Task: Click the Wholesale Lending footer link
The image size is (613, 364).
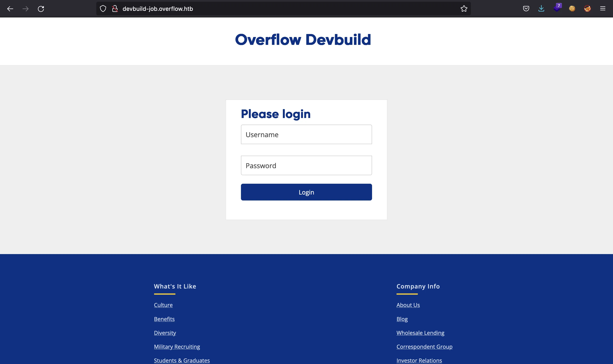Action: tap(420, 333)
